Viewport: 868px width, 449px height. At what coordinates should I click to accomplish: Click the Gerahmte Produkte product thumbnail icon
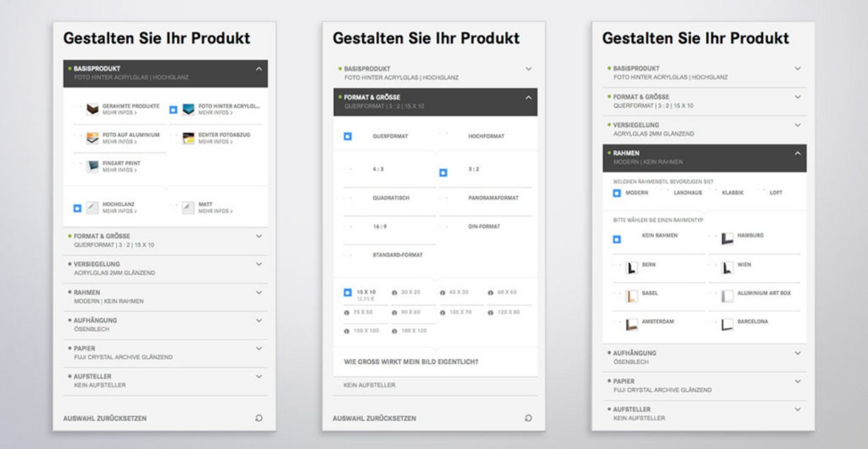pyautogui.click(x=92, y=109)
